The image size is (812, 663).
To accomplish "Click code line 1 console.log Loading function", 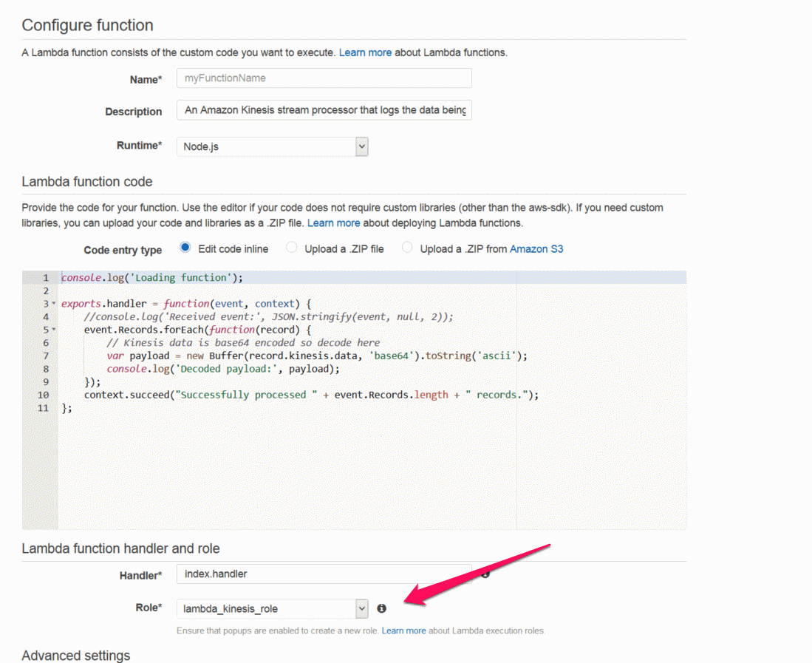I will [x=152, y=278].
